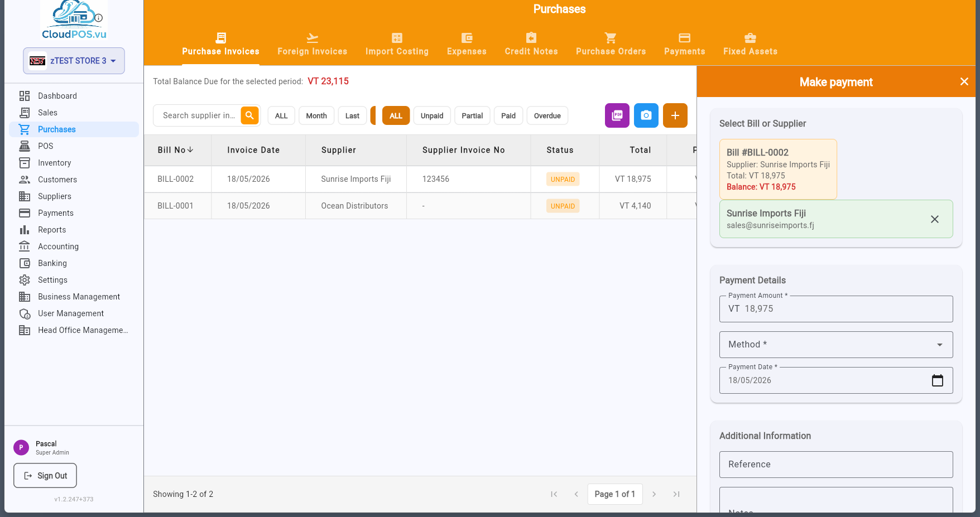Open Settings from the sidebar
This screenshot has width=980, height=517.
point(74,280)
